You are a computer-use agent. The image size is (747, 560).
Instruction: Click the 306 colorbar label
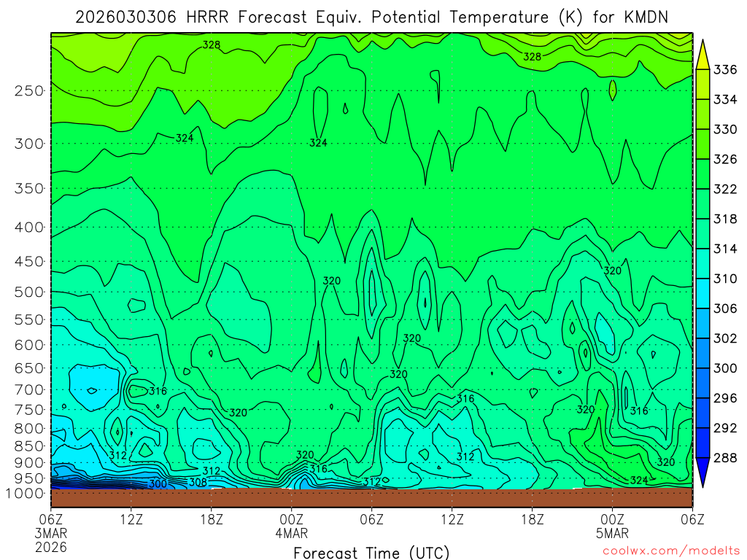click(x=725, y=308)
